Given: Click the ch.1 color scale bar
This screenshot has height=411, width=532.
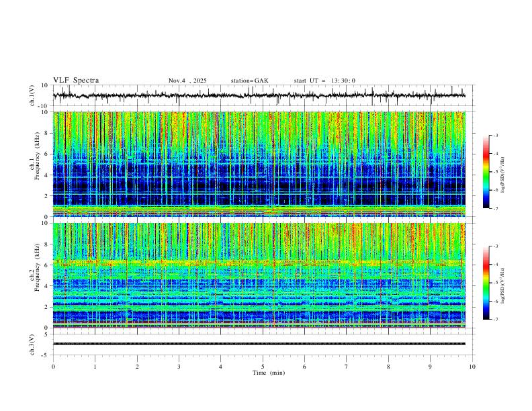Looking at the screenshot, I should pos(486,172).
